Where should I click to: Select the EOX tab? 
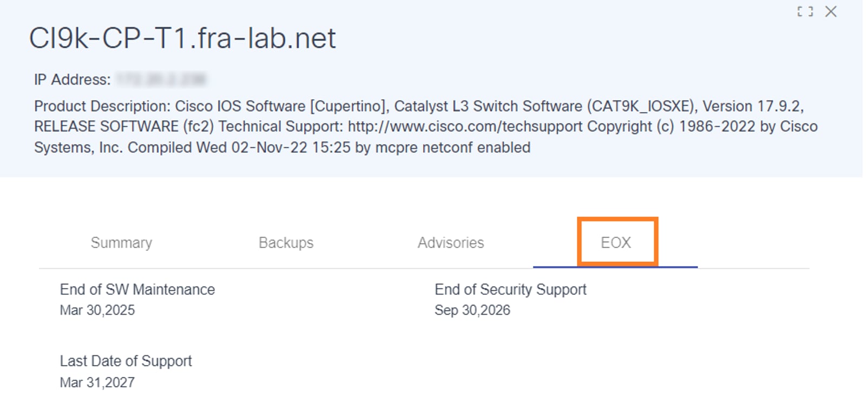[616, 243]
